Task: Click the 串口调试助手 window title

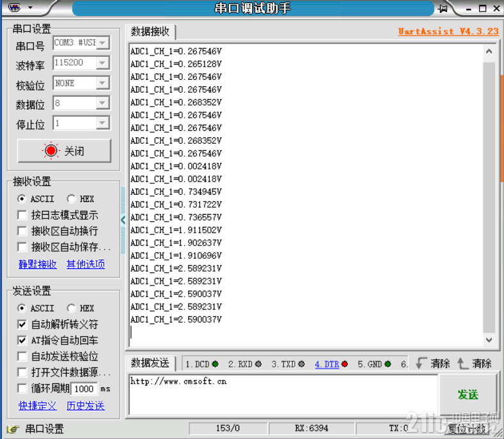Action: click(253, 8)
